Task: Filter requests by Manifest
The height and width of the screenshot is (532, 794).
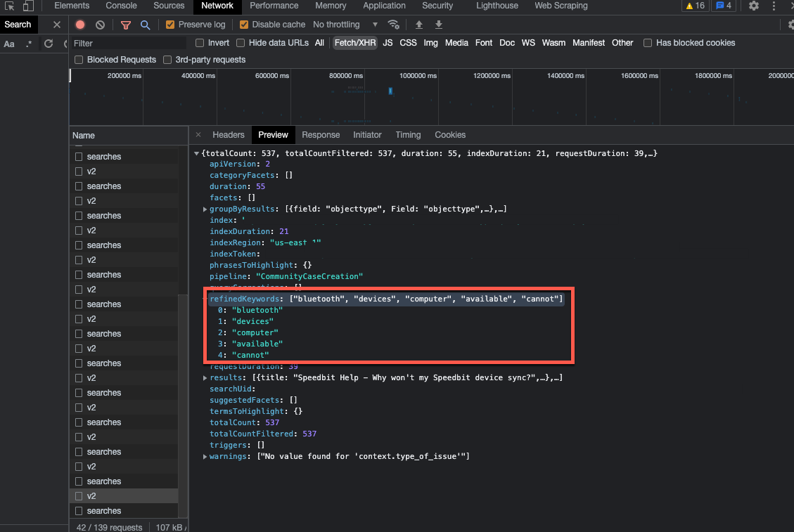Action: point(589,43)
